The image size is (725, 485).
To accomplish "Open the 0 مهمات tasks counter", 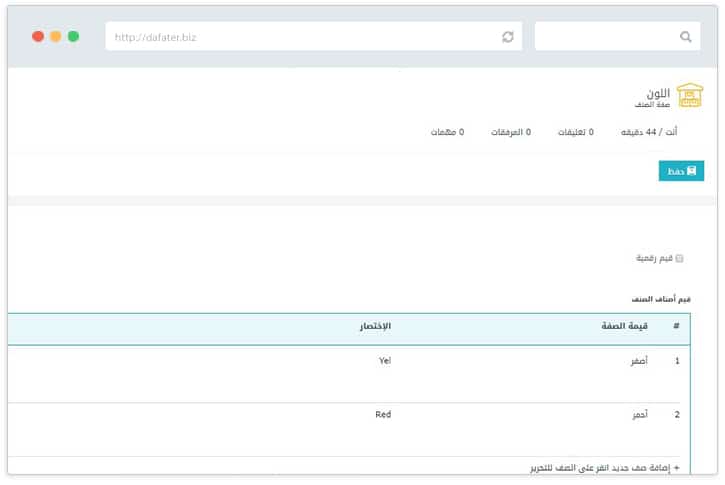I will coord(447,132).
